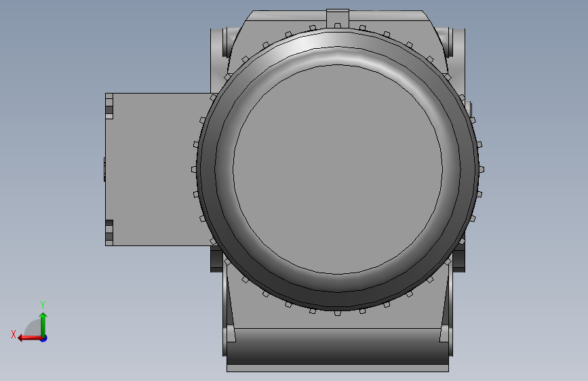Click the green Y axis arrow of triad

(x=43, y=325)
